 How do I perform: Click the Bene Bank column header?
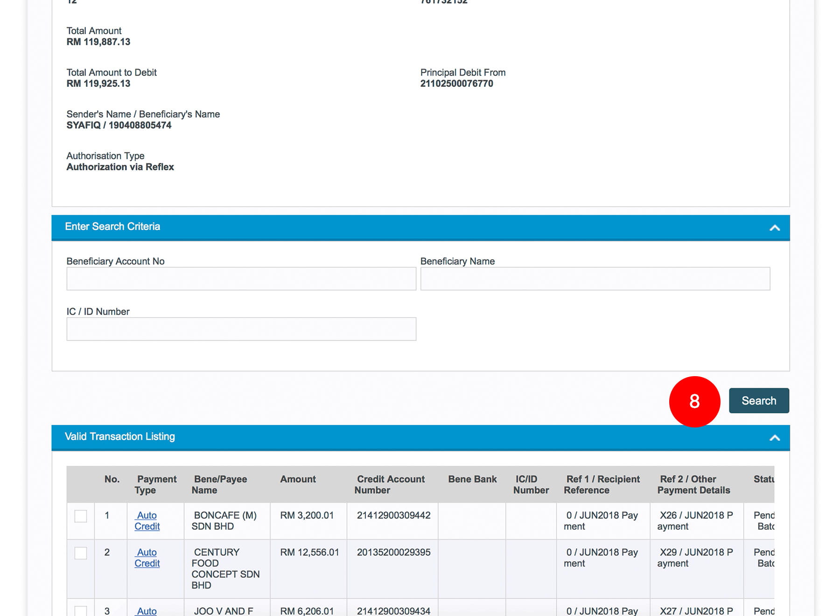472,479
